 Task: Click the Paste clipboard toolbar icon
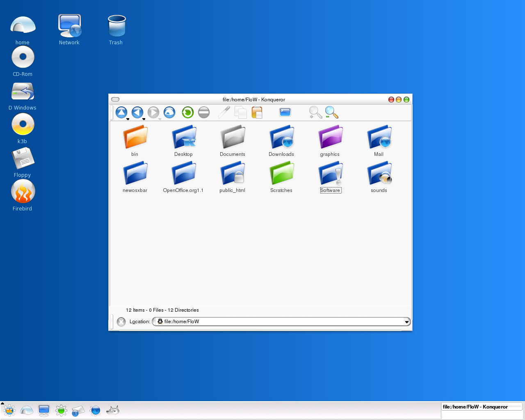click(x=257, y=112)
